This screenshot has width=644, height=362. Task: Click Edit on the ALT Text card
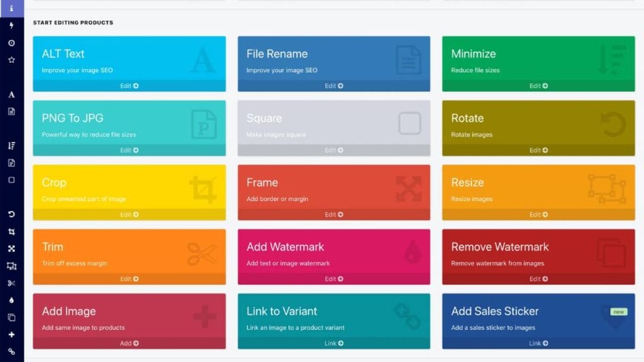point(129,86)
